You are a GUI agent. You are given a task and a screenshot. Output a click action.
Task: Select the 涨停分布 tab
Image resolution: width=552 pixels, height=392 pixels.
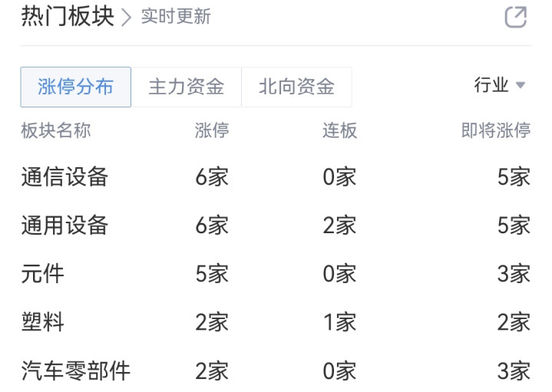(75, 87)
